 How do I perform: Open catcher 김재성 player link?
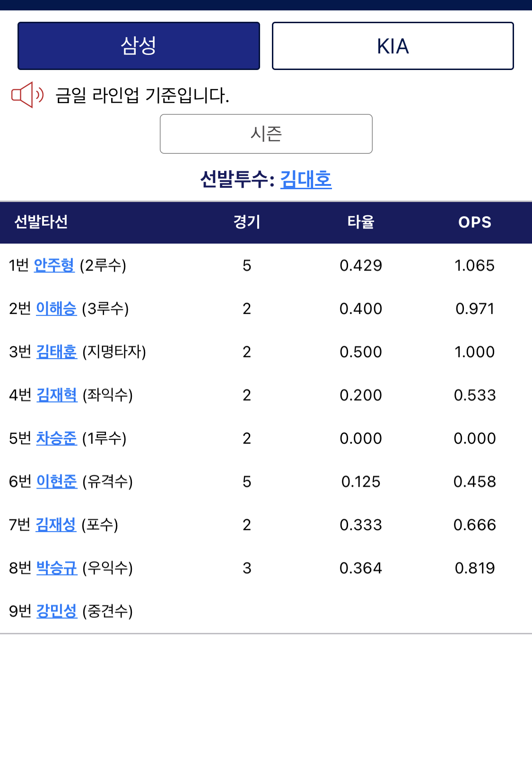coord(56,525)
